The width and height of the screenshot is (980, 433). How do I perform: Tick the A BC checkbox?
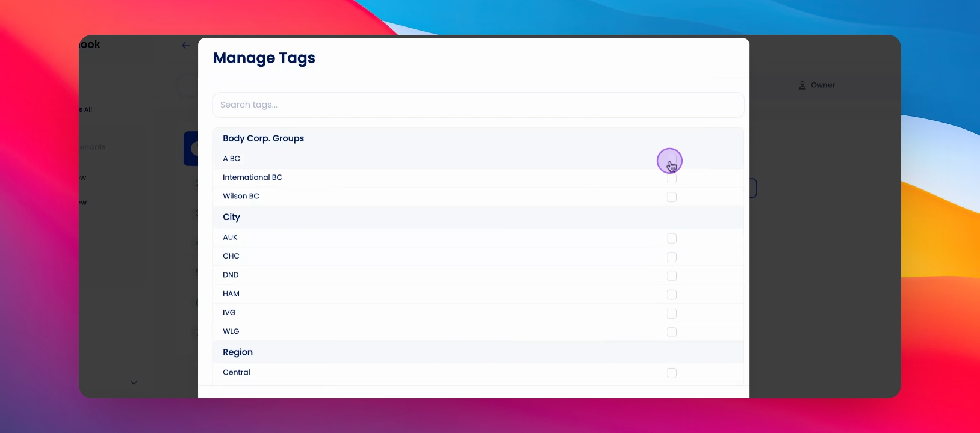point(672,159)
